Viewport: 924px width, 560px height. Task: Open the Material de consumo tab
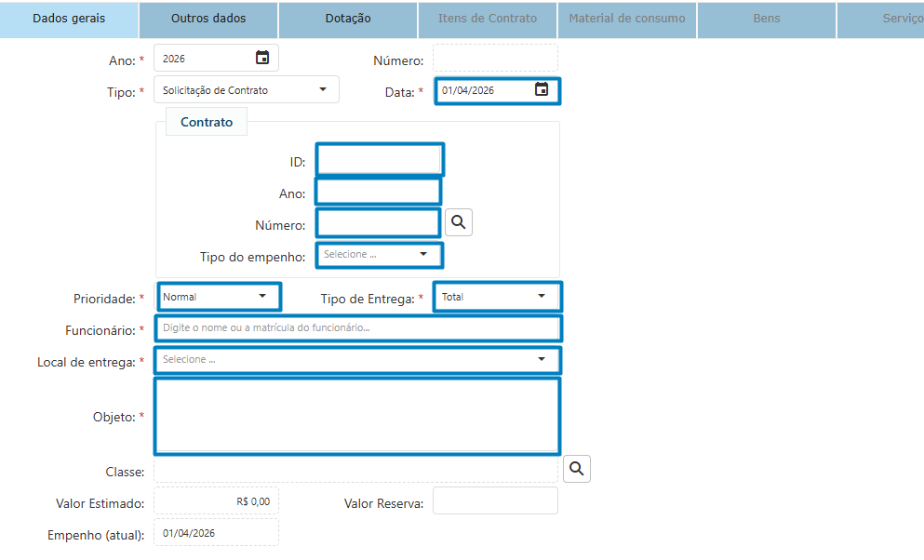pyautogui.click(x=627, y=19)
